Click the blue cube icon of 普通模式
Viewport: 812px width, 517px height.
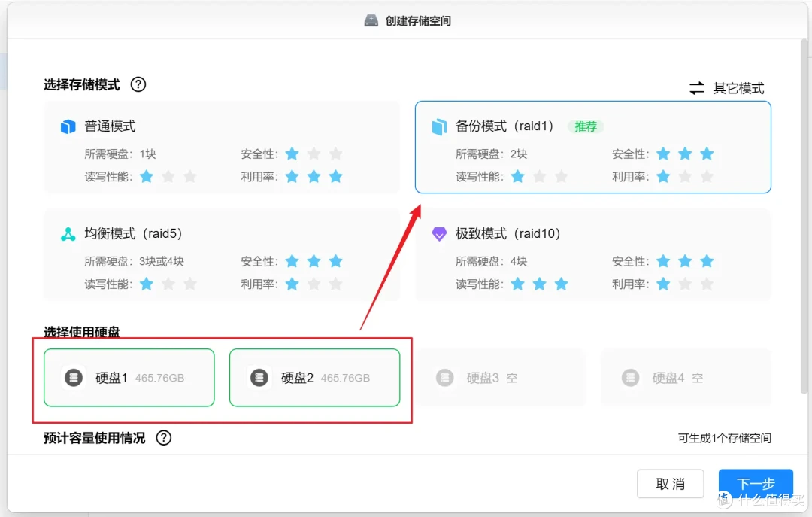(x=68, y=126)
